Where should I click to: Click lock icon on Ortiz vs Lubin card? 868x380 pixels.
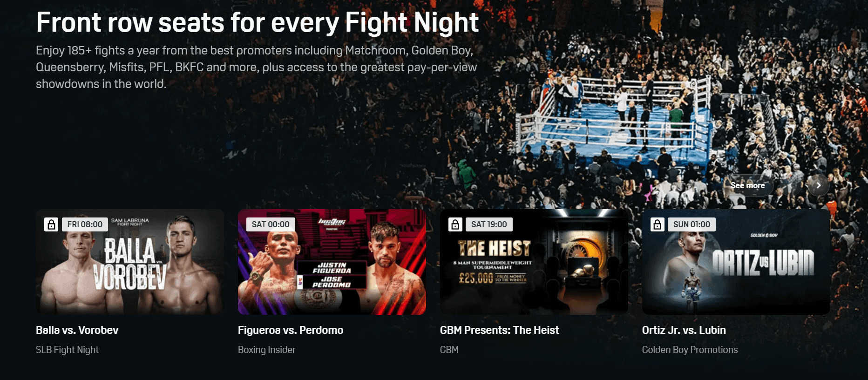point(658,224)
